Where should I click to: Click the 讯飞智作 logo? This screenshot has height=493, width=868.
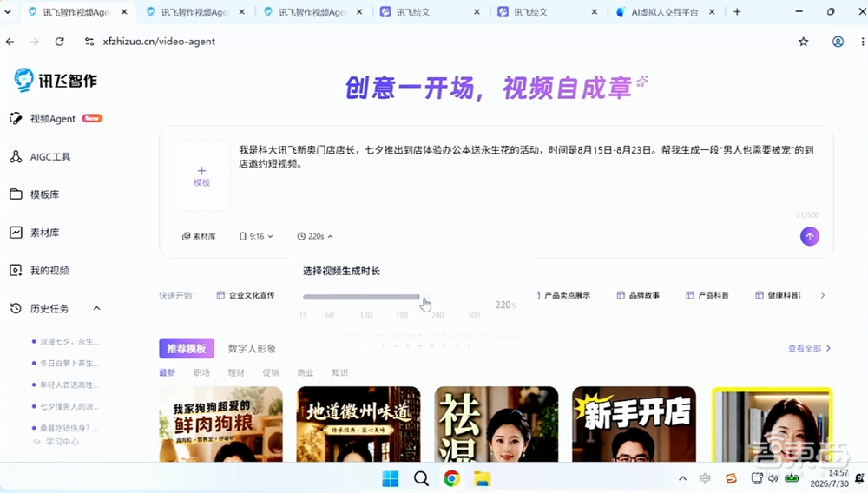(56, 80)
